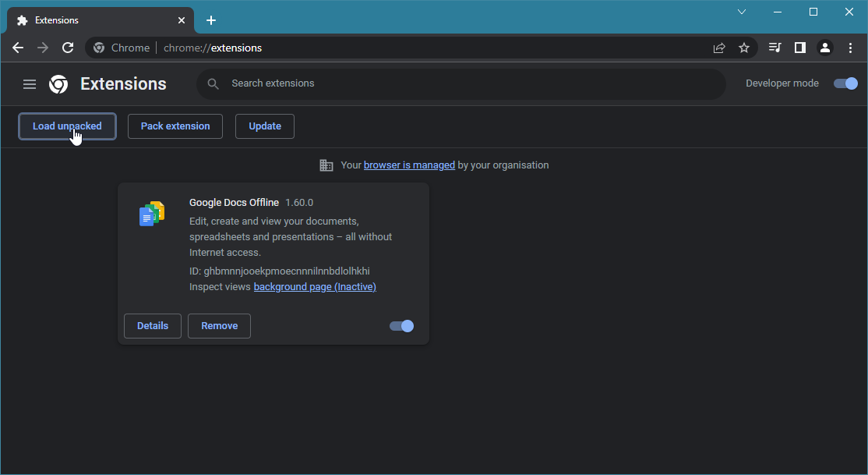Viewport: 868px width, 475px height.
Task: Click the Update button
Action: click(265, 126)
